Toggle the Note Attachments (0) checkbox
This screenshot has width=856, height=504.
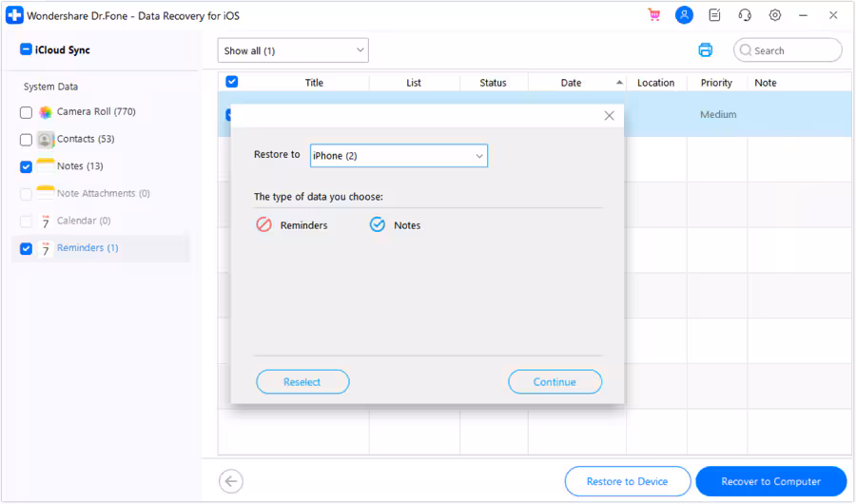(x=26, y=194)
